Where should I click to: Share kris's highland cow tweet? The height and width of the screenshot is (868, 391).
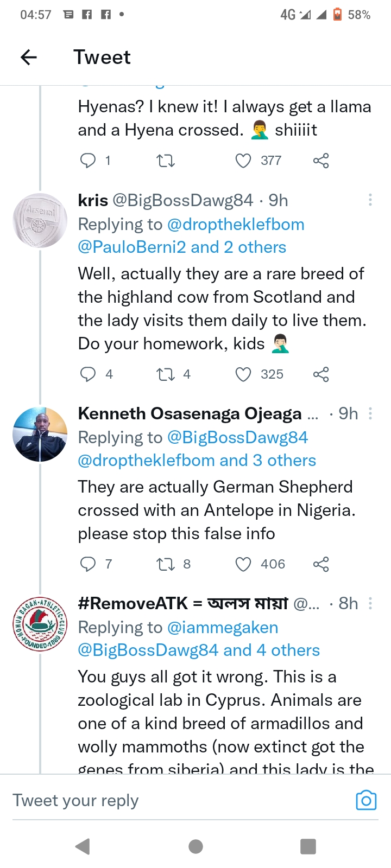click(321, 374)
